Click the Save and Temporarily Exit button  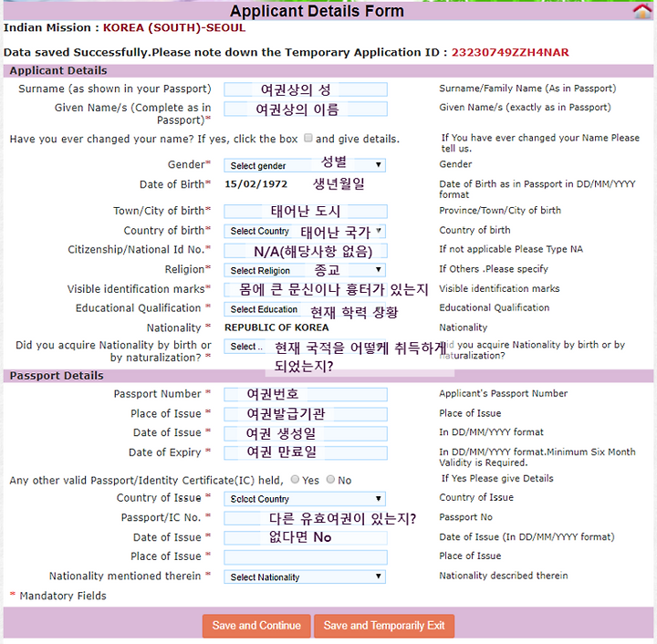384,626
